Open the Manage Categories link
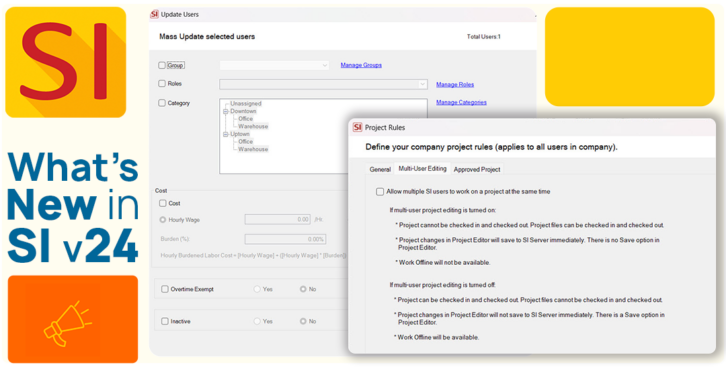 click(x=461, y=102)
